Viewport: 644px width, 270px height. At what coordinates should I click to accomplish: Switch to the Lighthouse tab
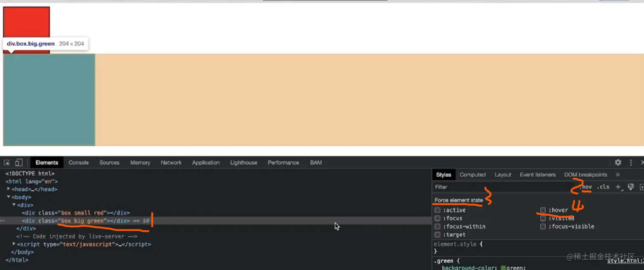pyautogui.click(x=244, y=163)
